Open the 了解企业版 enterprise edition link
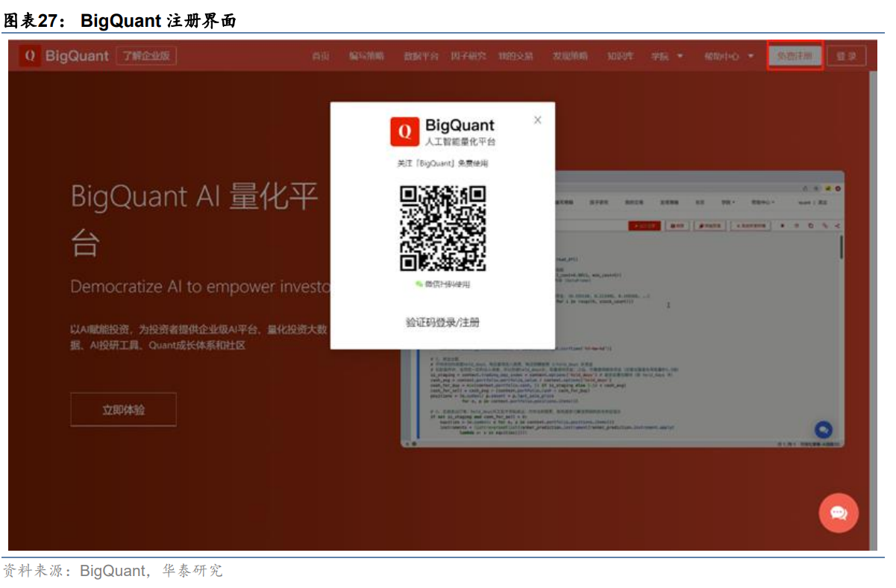 146,56
